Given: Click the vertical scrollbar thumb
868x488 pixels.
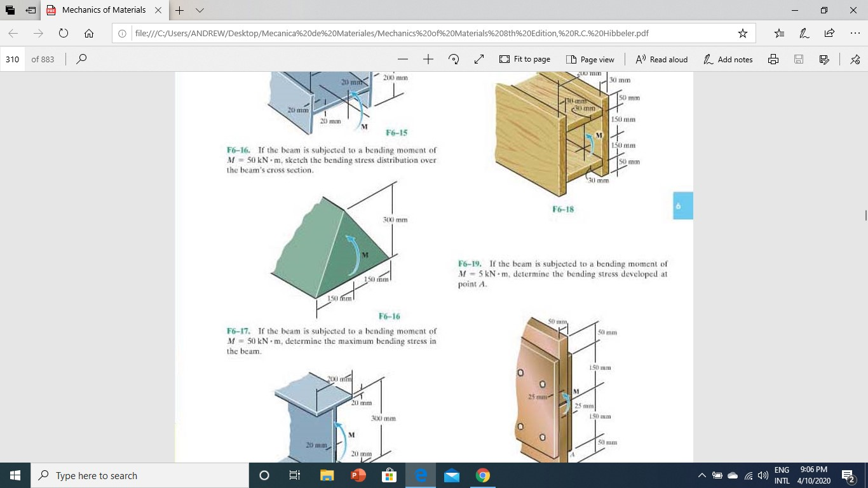Looking at the screenshot, I should (865, 216).
